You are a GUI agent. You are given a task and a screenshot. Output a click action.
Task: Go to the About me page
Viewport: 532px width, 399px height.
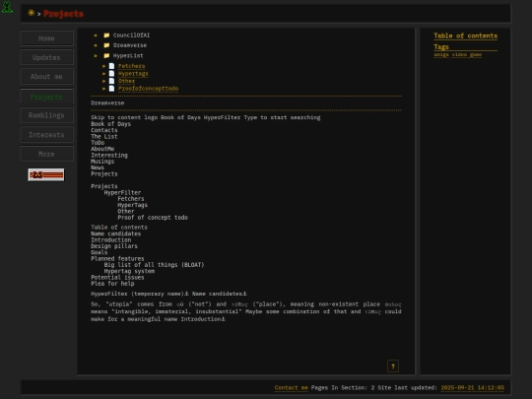(46, 77)
